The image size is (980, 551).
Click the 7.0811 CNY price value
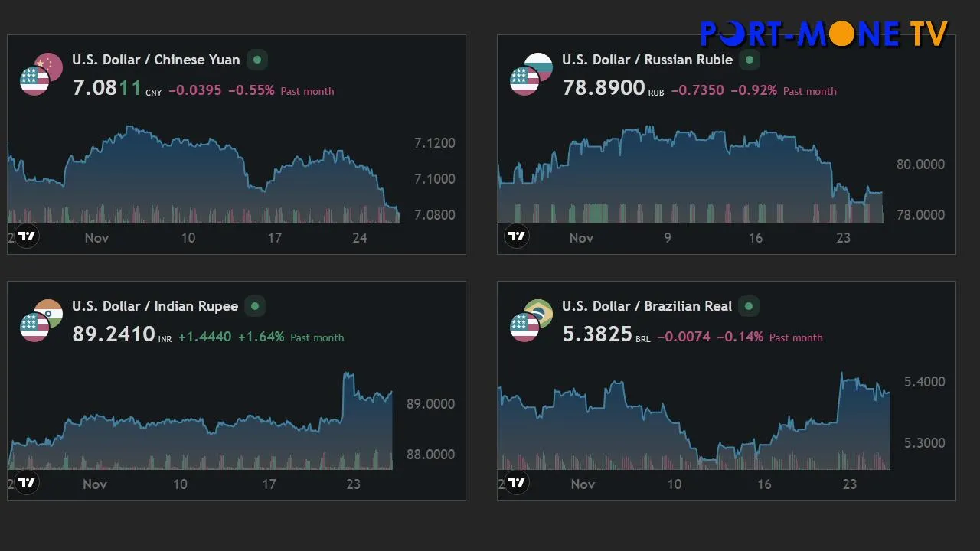[x=107, y=88]
